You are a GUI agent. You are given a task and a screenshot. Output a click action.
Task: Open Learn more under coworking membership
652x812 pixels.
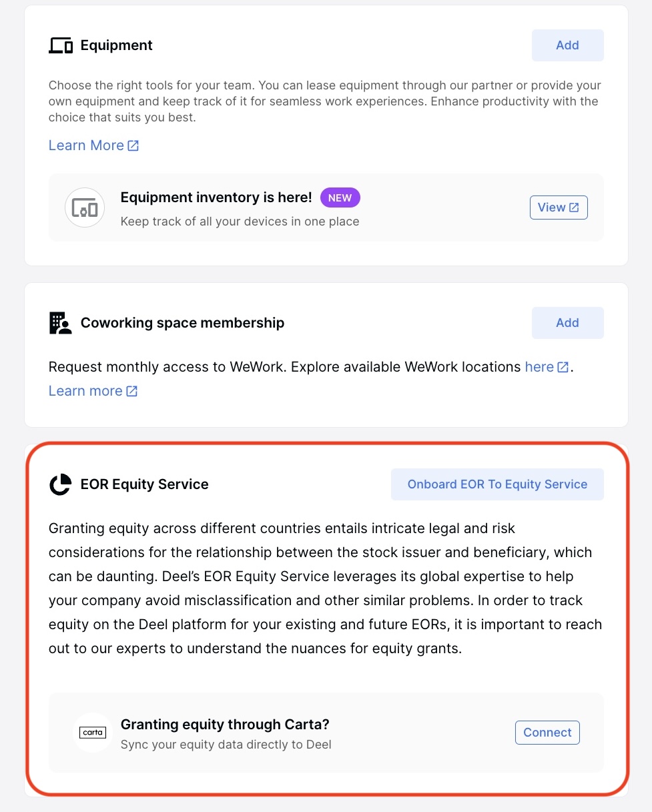pyautogui.click(x=85, y=390)
